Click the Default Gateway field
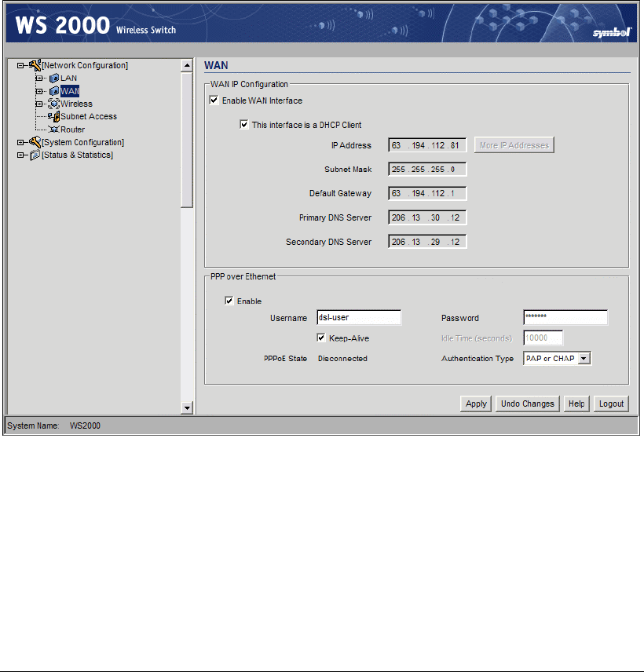 [x=427, y=193]
